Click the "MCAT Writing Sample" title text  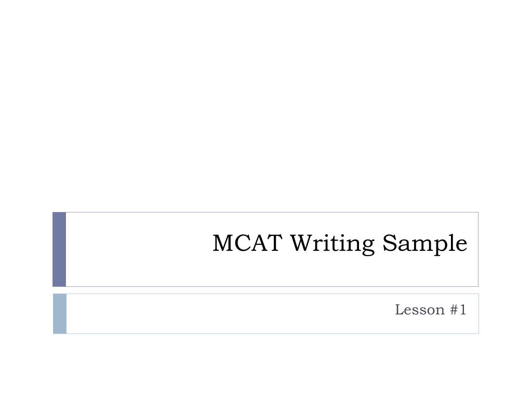(340, 244)
